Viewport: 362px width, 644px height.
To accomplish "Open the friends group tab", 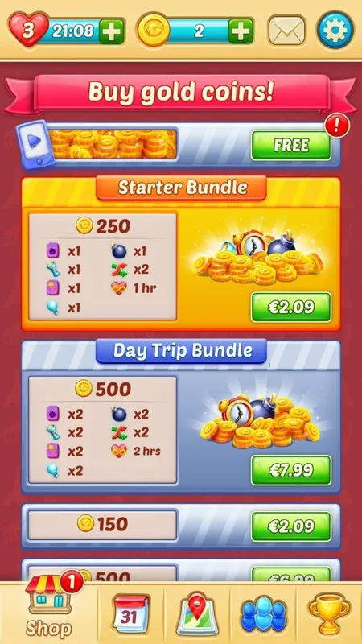I will 263,614.
